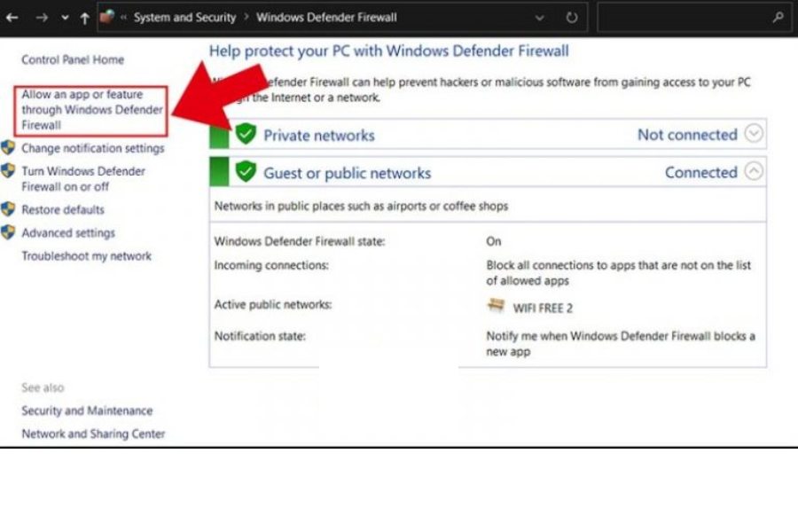Image resolution: width=798 pixels, height=532 pixels.
Task: Open Change notification settings
Action: coord(92,148)
